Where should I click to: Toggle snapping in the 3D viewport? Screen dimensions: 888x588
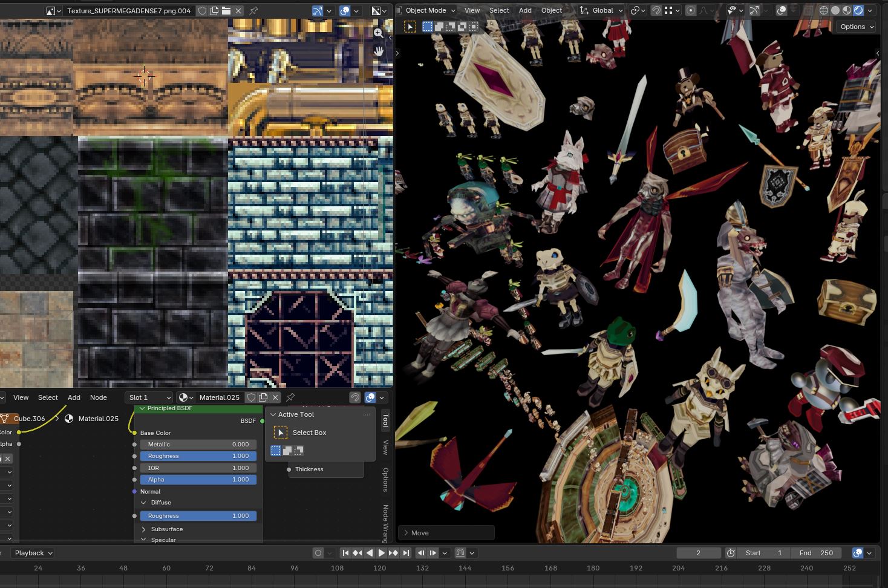(x=656, y=10)
